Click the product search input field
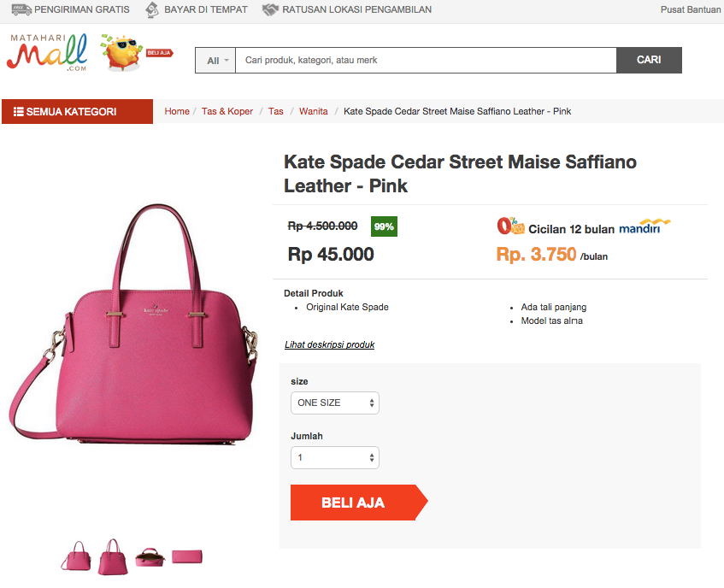Image resolution: width=724 pixels, height=588 pixels. [x=426, y=60]
